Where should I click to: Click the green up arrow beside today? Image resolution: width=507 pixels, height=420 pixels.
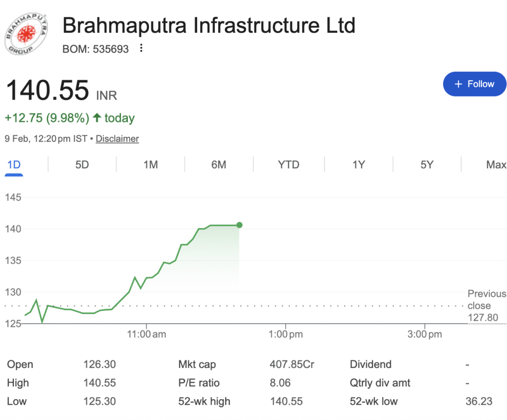click(97, 118)
